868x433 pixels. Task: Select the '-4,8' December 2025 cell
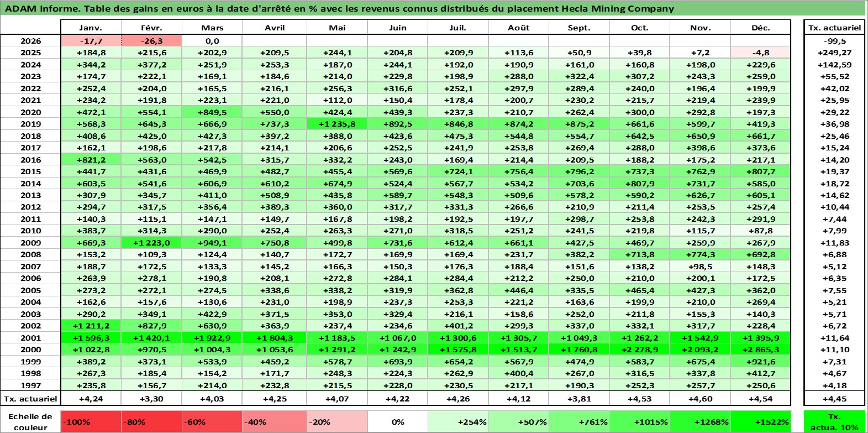pyautogui.click(x=761, y=53)
